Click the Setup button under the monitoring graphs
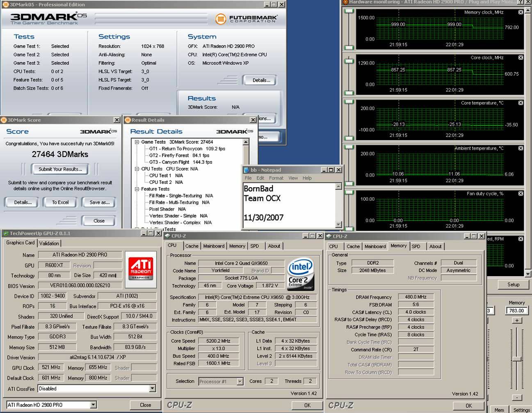Screen dimensions: 532x413 pyautogui.click(x=513, y=285)
